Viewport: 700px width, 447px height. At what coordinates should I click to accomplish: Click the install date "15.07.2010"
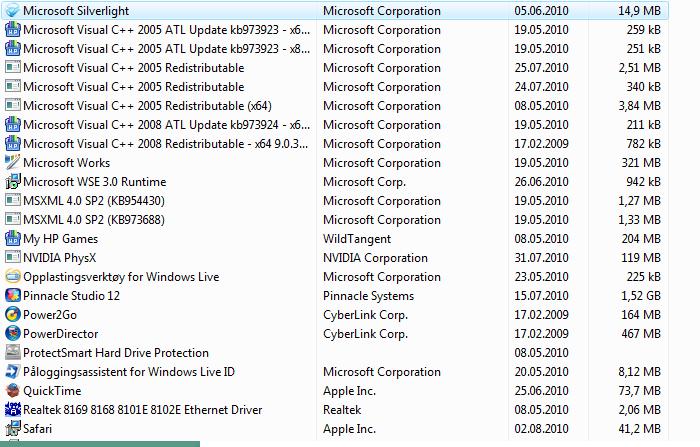pos(542,296)
